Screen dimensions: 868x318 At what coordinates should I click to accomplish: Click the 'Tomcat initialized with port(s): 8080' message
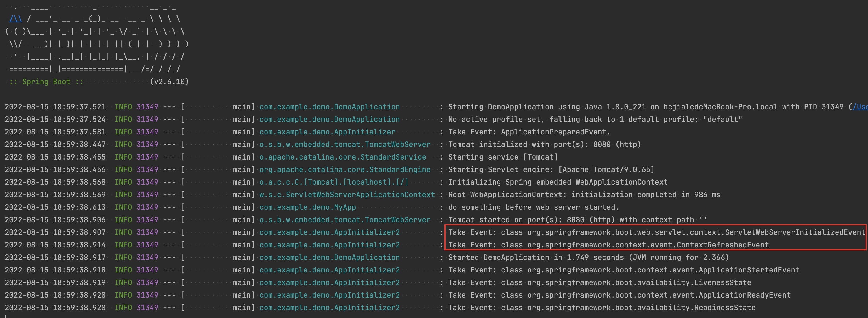click(544, 144)
